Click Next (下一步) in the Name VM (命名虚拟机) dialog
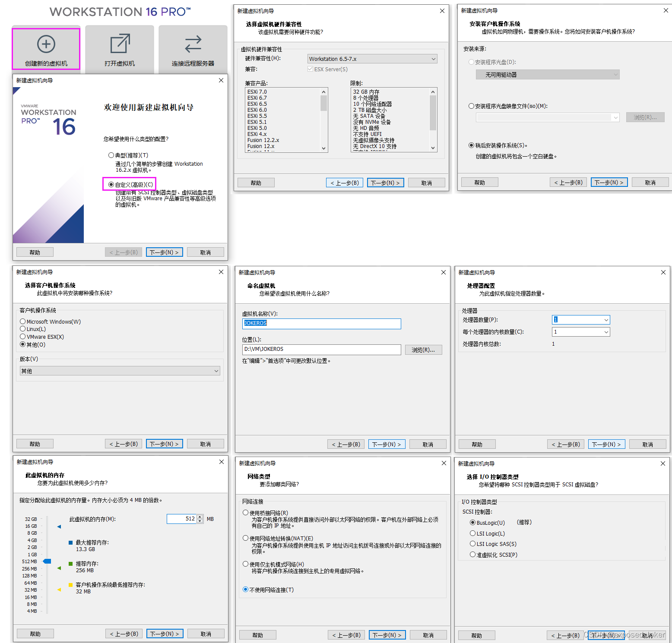 coord(387,444)
